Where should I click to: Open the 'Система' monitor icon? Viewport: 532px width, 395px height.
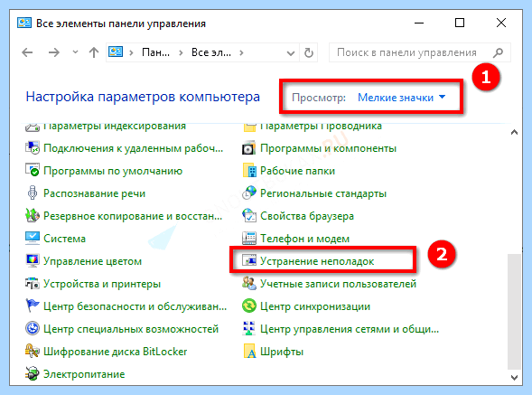(33, 238)
